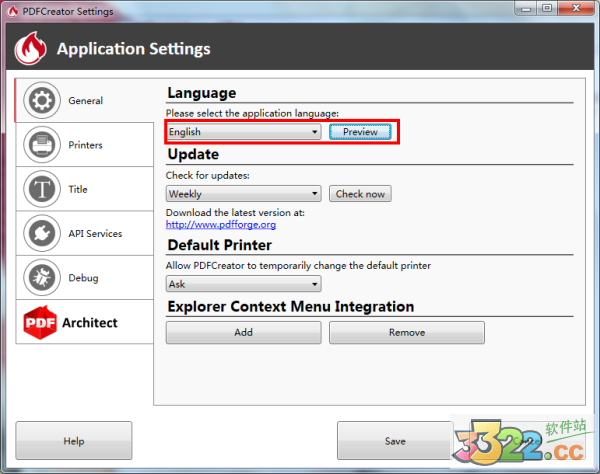Viewport: 600px width, 474px height.
Task: Go to the API Services tab
Action: 84,233
